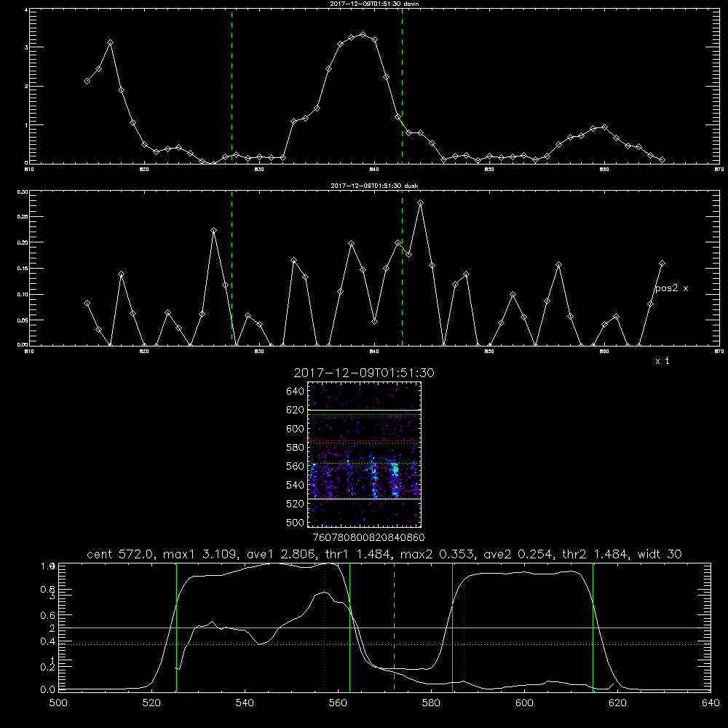Viewport: 728px width, 728px height.
Task: Click the spectrogram image thumbnail
Action: tap(365, 454)
